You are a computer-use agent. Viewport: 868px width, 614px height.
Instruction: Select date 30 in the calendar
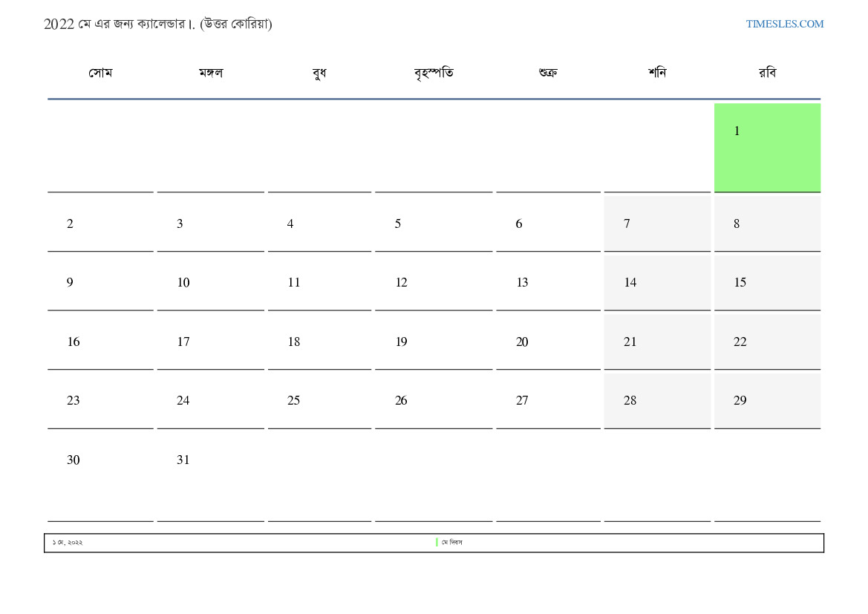pyautogui.click(x=100, y=477)
